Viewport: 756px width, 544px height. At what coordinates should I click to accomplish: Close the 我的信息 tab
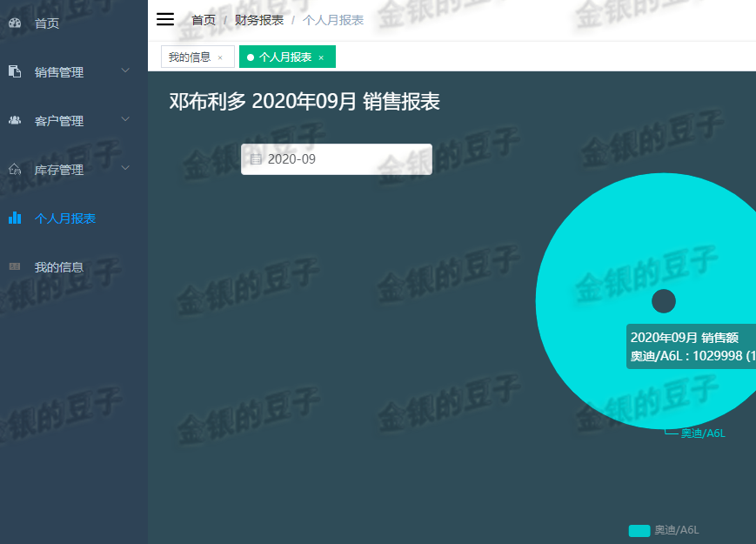(x=220, y=57)
